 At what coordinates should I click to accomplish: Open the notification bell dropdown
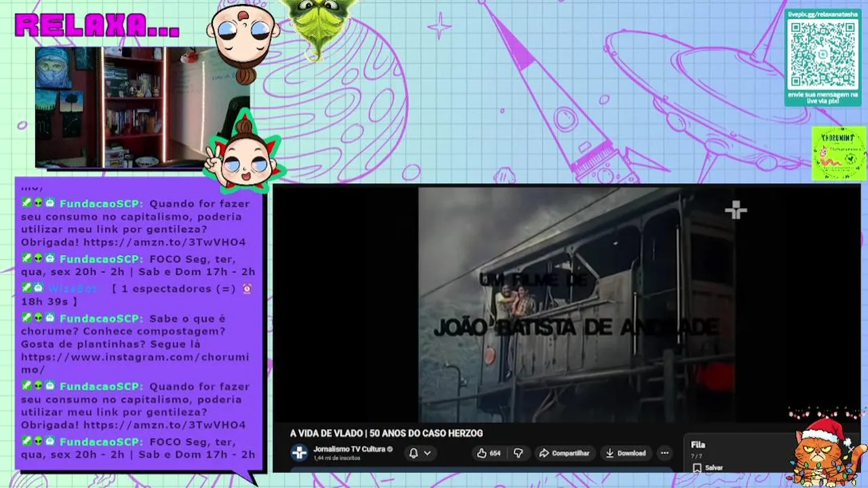pyautogui.click(x=419, y=453)
